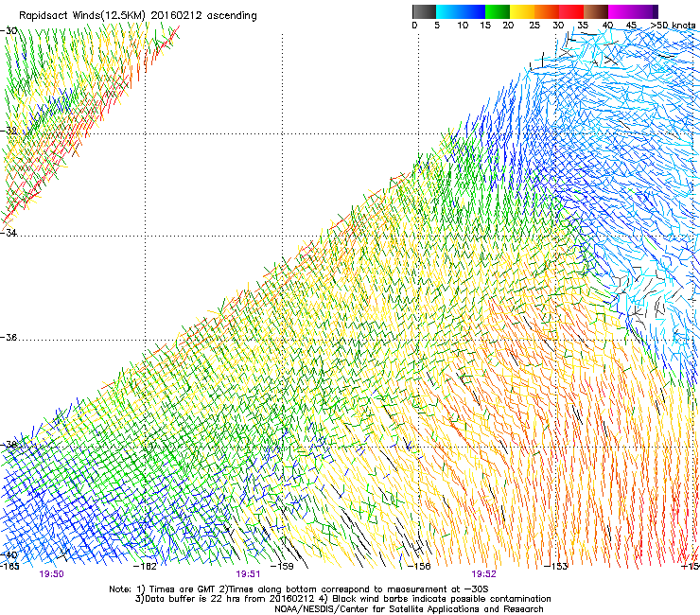Click the '-162' longitude axis label
The width and height of the screenshot is (700, 615).
(145, 567)
